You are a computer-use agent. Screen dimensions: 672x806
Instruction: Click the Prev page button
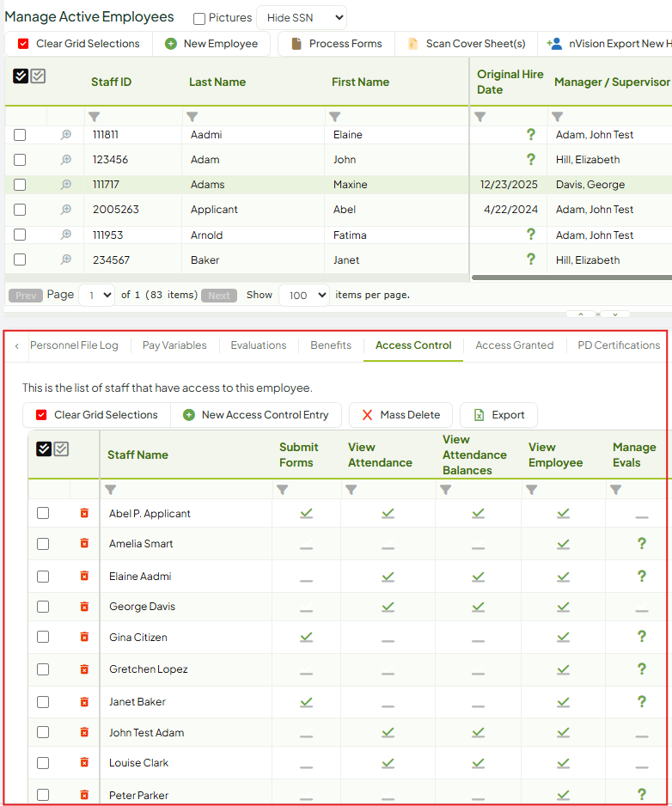[26, 296]
